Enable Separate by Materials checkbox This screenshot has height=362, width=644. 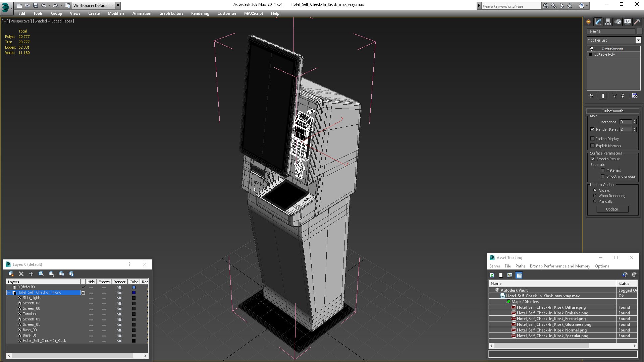click(x=603, y=170)
